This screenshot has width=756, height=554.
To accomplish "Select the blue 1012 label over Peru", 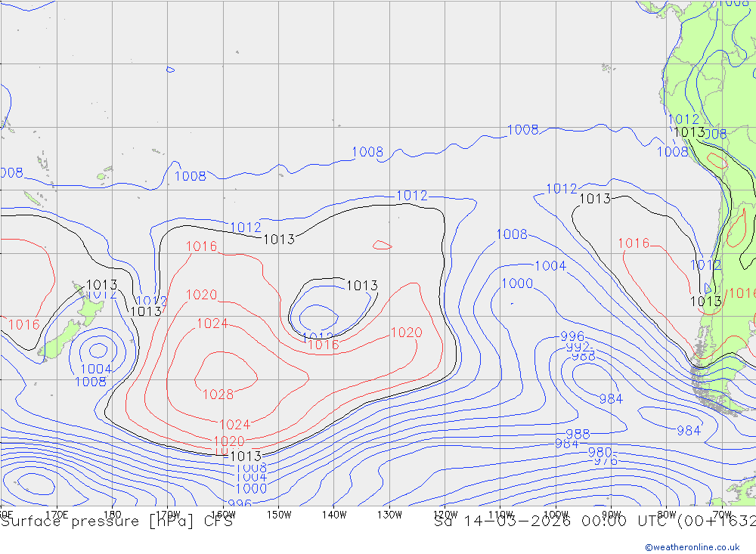I will coord(683,119).
